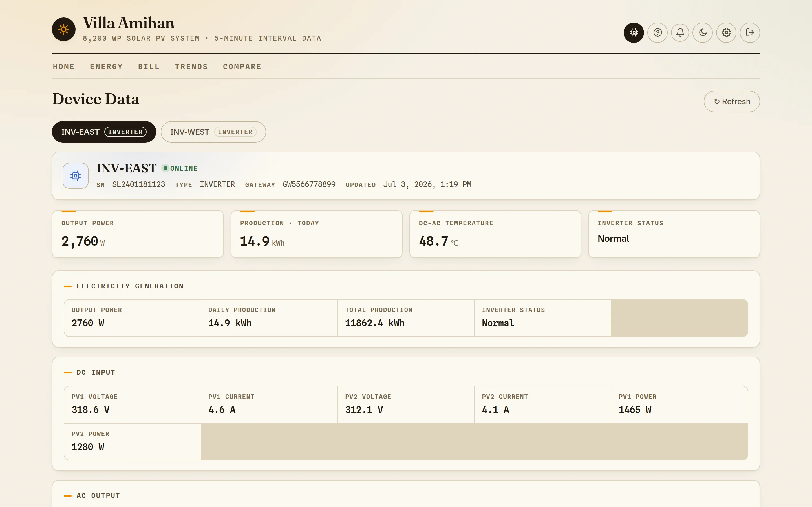Toggle dark mode moon icon
This screenshot has width=812, height=507.
703,32
